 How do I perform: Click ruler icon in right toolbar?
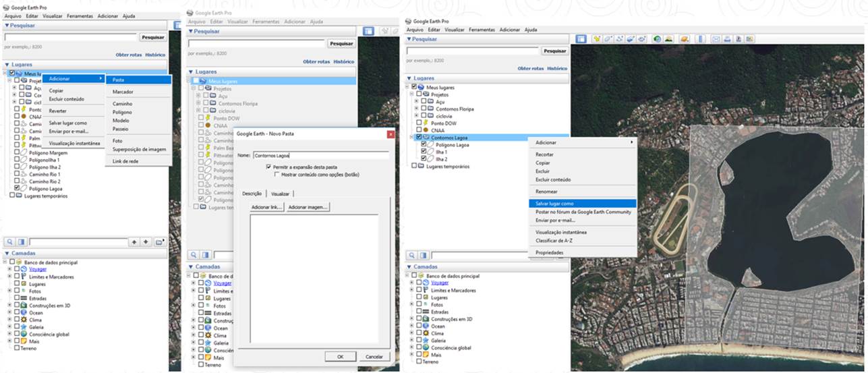[x=700, y=39]
